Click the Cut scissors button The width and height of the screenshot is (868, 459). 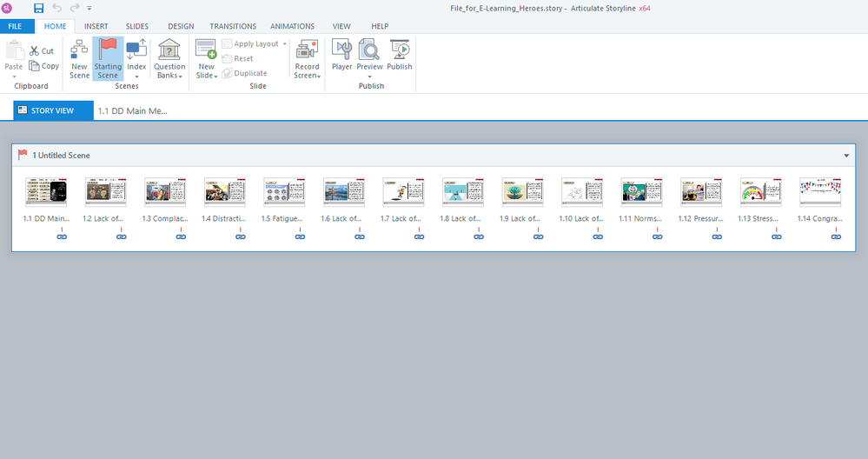click(x=42, y=51)
